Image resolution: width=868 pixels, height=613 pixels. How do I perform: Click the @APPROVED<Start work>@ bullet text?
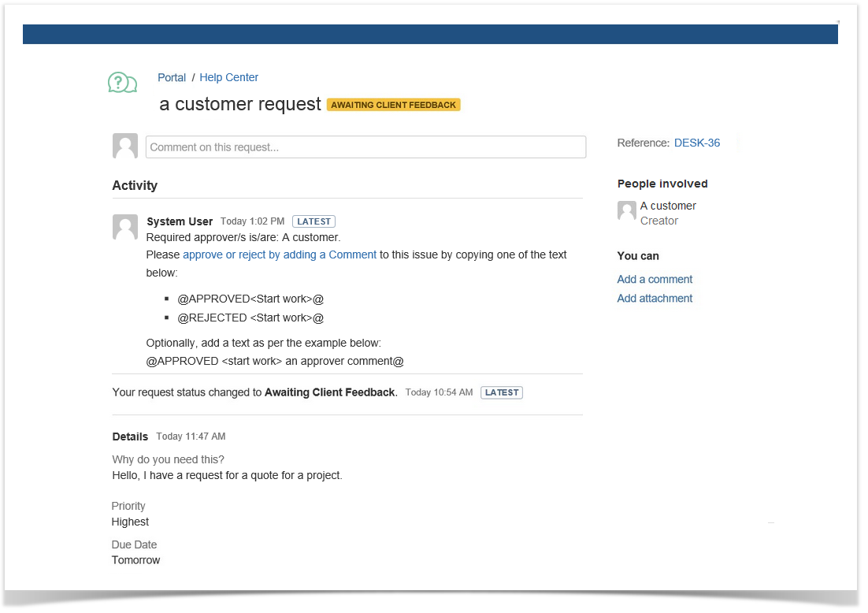tap(250, 299)
